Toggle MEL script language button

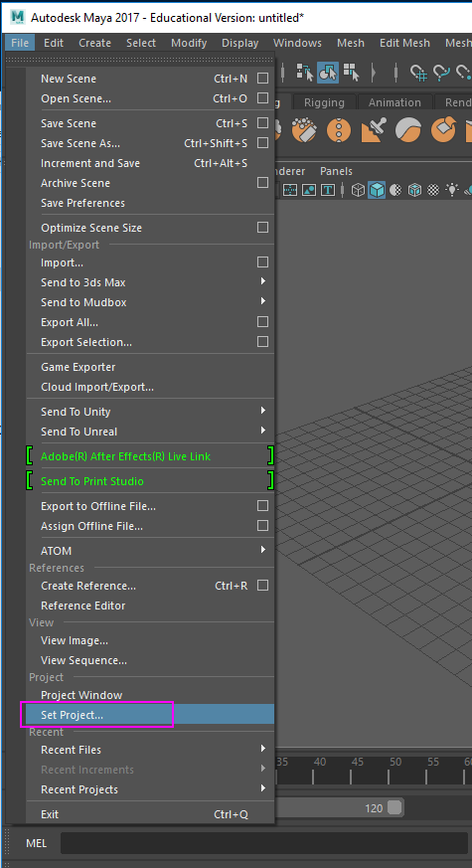37,843
